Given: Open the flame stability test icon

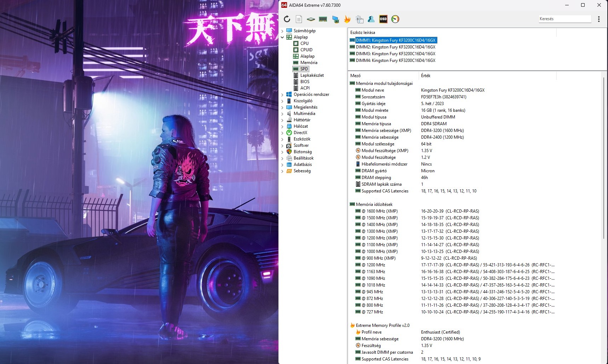Looking at the screenshot, I should click(347, 19).
